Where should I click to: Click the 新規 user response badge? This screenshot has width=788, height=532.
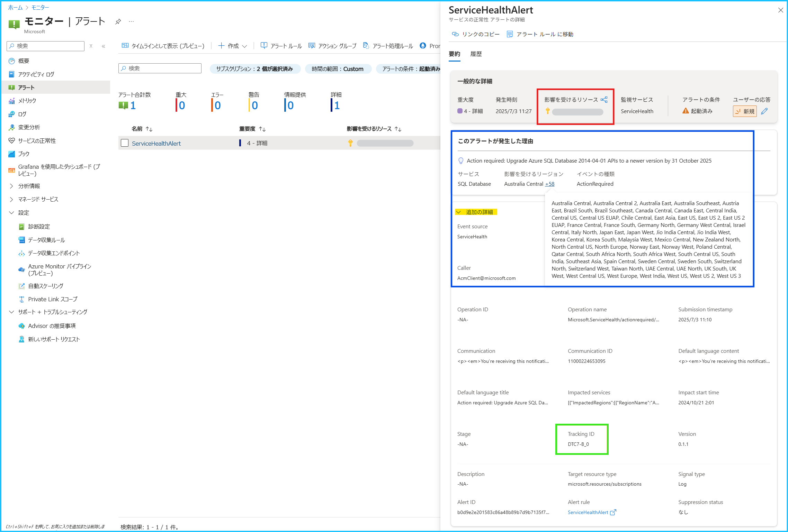[x=745, y=111]
